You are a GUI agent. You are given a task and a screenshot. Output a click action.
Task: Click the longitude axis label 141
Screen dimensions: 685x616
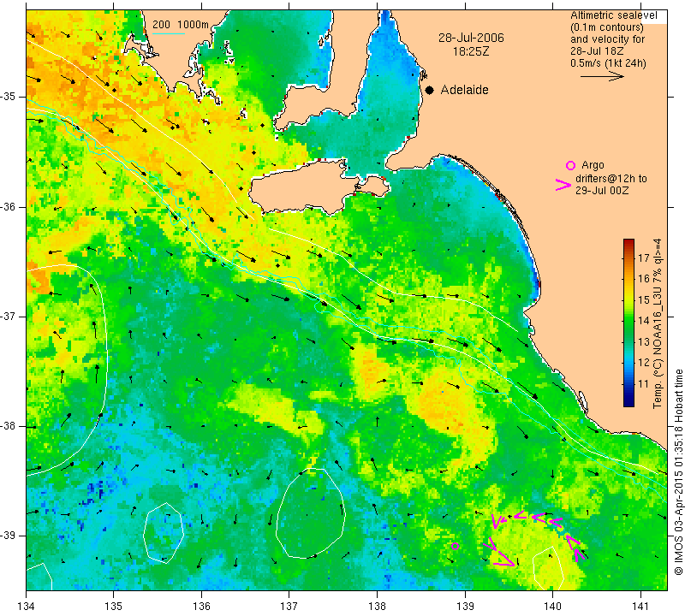tap(640, 607)
